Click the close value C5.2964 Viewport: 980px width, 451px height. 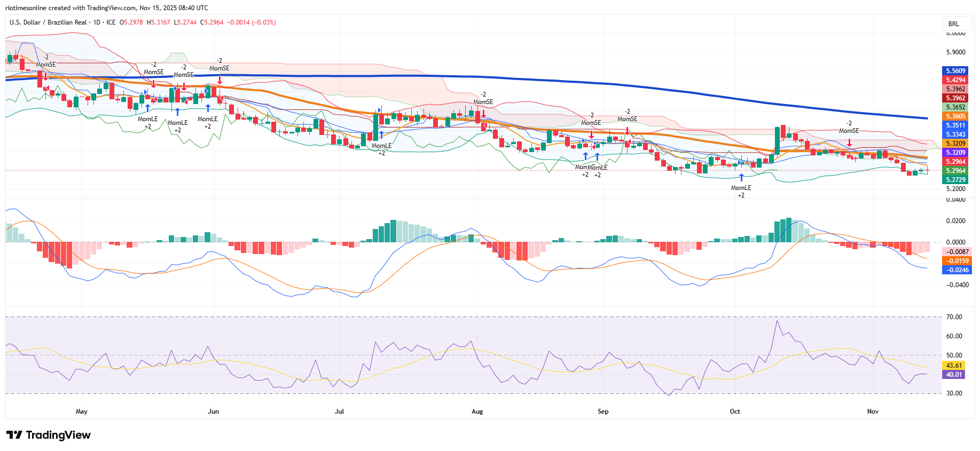click(212, 22)
